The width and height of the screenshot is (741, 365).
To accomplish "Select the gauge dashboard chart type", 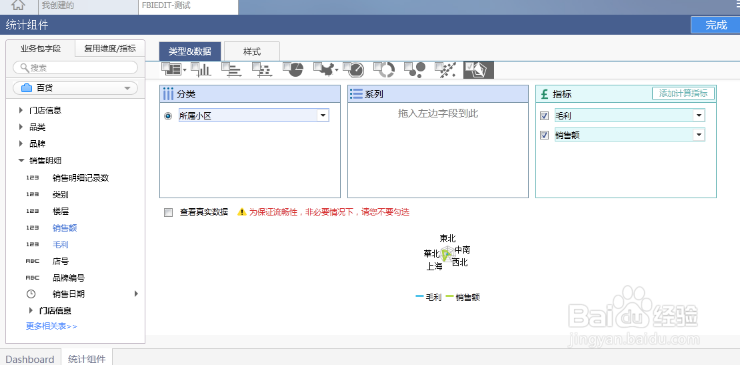I will coord(354,70).
